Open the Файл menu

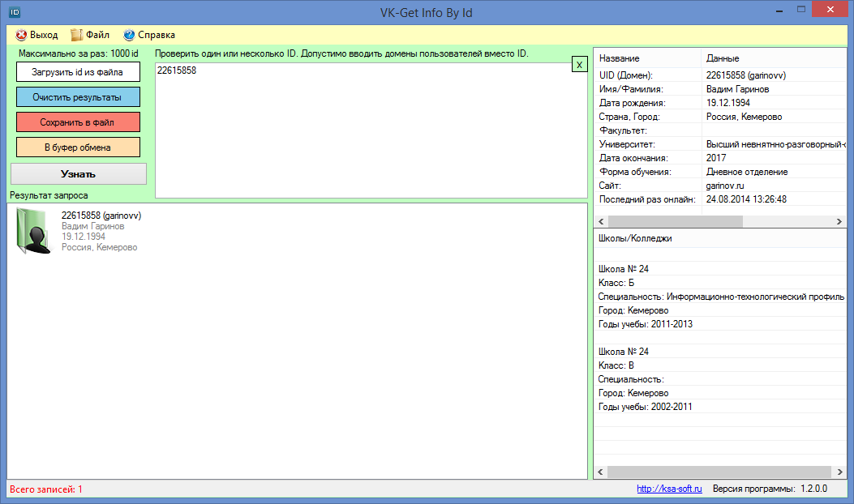90,35
